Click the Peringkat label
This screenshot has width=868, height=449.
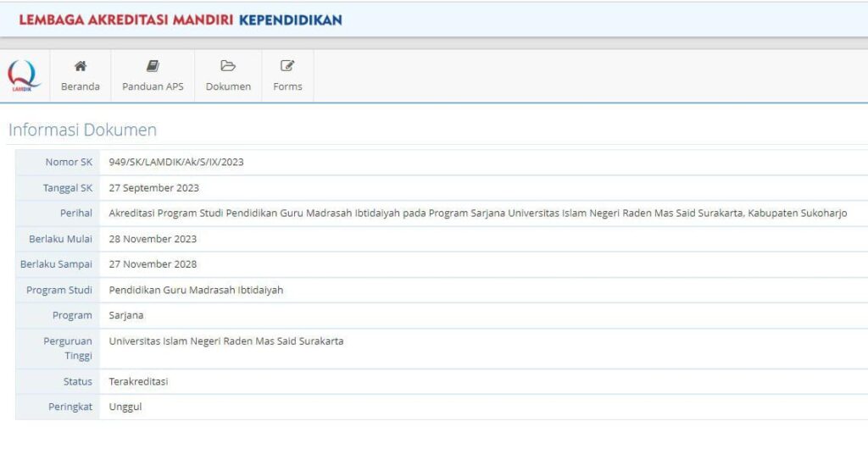[70, 407]
